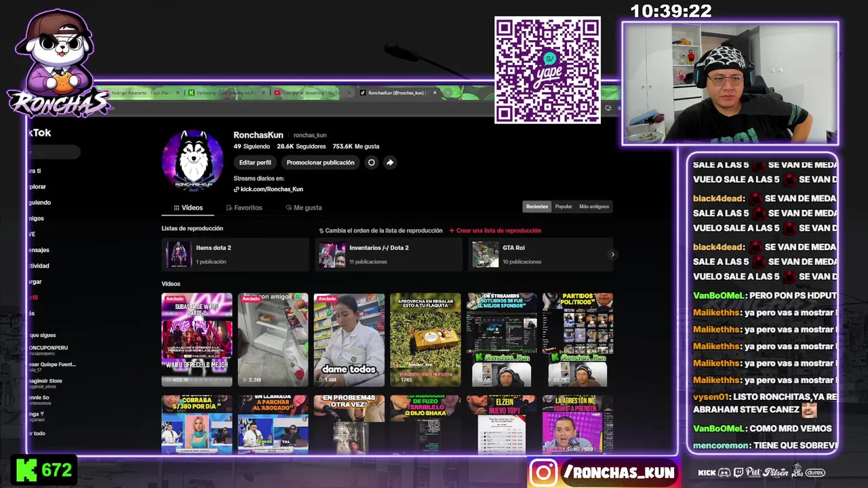Image resolution: width=868 pixels, height=488 pixels.
Task: Open the 'De streamers mejor sponsor' video
Action: [x=501, y=340]
